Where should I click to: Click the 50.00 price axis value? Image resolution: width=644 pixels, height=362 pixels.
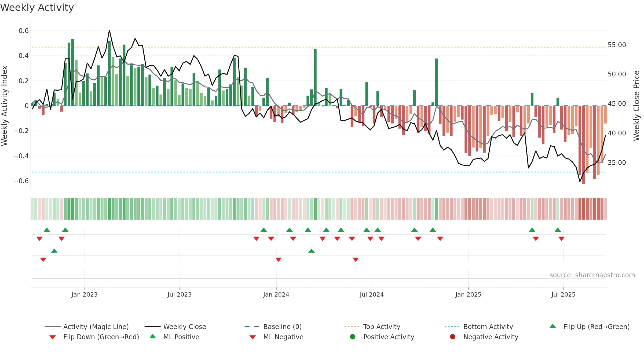[617, 74]
